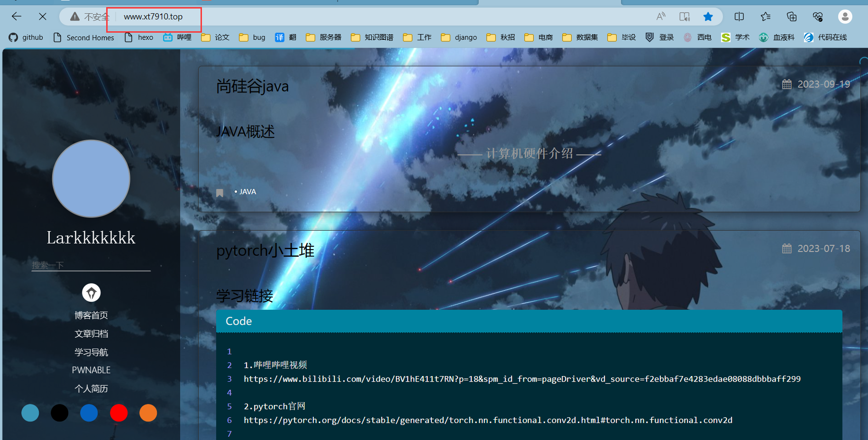Click the address bar URL www.xt7910.top
This screenshot has height=440, width=868.
(x=153, y=17)
